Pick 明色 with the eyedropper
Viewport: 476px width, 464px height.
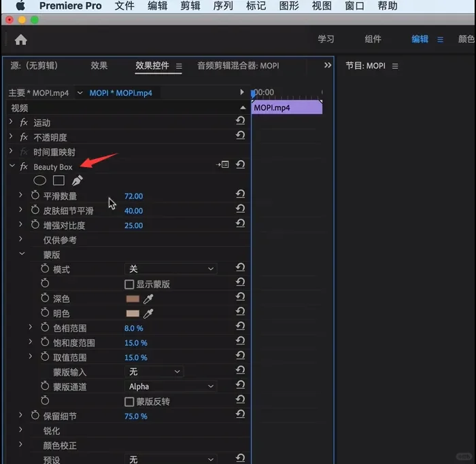tap(148, 314)
